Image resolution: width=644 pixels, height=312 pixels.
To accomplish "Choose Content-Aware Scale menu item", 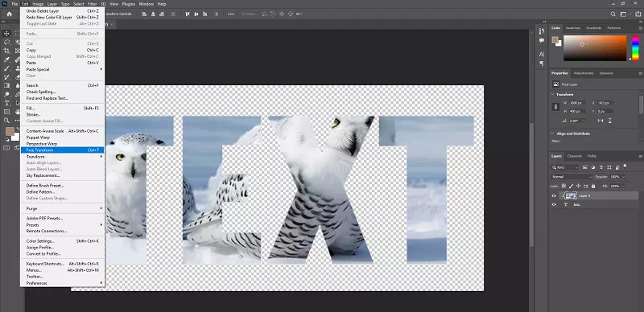I will coord(63,131).
